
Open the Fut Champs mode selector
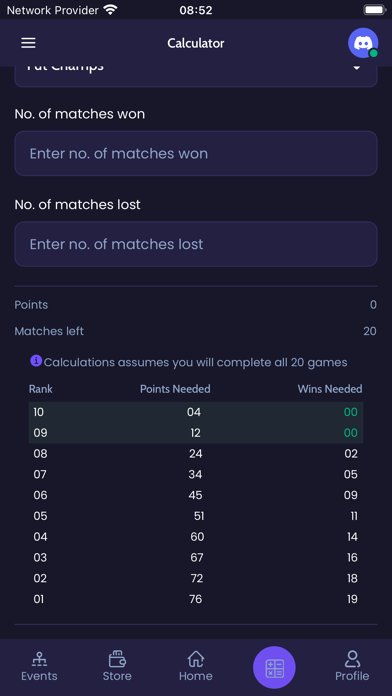(x=196, y=76)
